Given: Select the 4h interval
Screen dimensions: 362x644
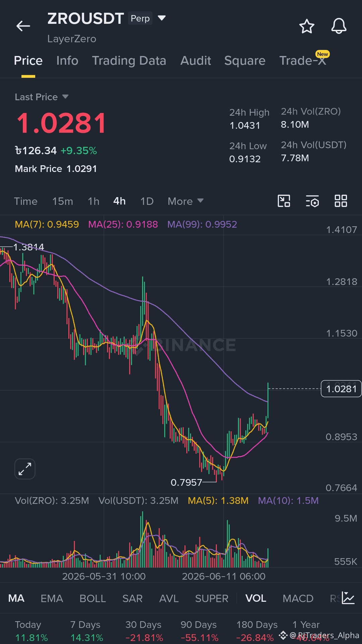Looking at the screenshot, I should tap(120, 201).
